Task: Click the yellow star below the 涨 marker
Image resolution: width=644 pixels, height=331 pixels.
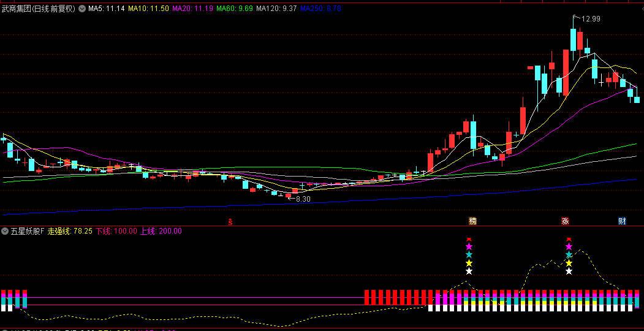Action: click(x=569, y=263)
